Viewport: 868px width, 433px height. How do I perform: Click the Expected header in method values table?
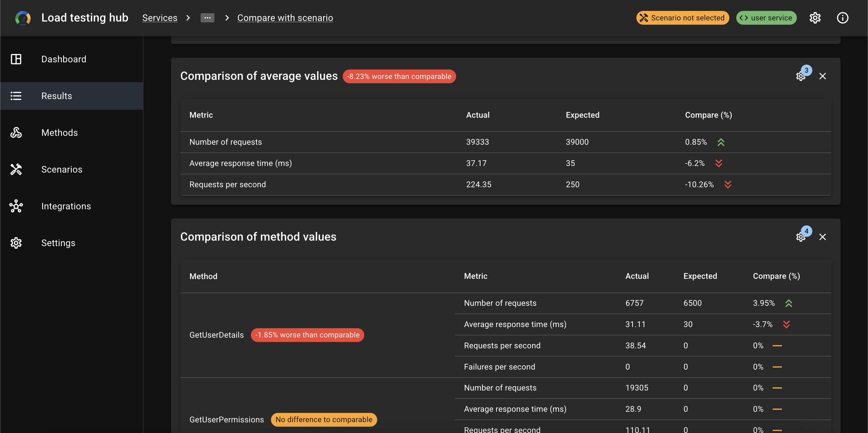click(x=700, y=276)
